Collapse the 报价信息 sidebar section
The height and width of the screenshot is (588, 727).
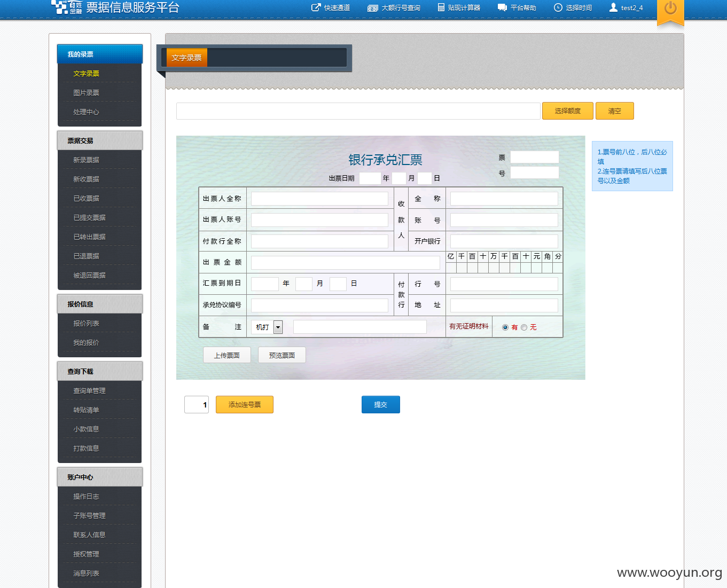tap(100, 304)
